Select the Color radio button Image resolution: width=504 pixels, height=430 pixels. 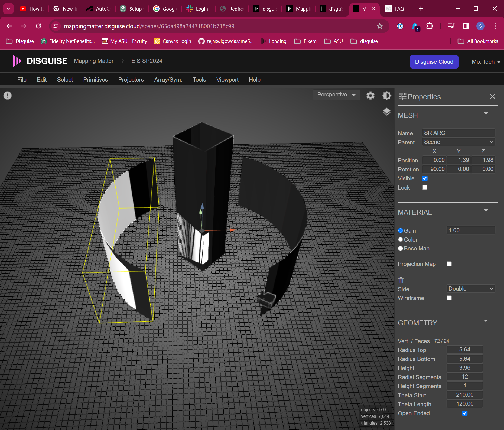click(x=401, y=239)
